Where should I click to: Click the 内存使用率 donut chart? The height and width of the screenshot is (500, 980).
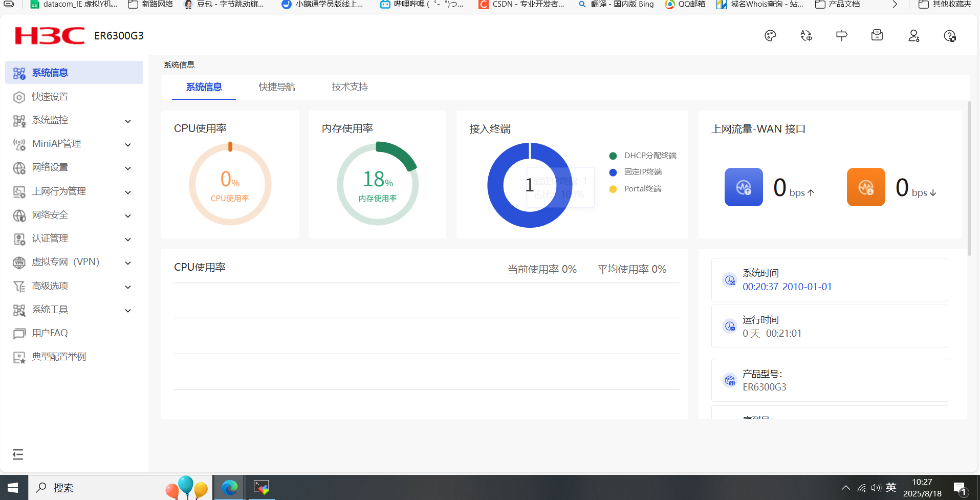pyautogui.click(x=377, y=183)
